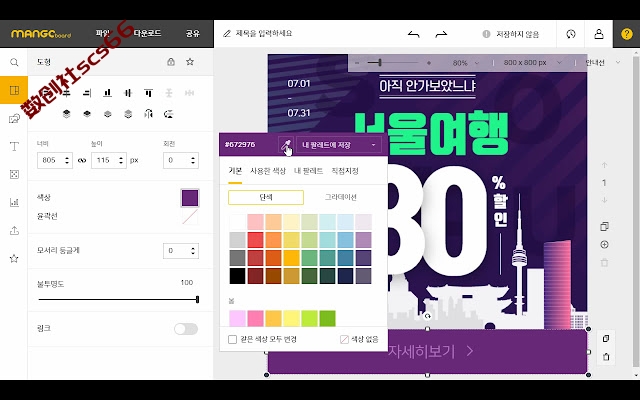This screenshot has height=400, width=640.
Task: Select the 단색 solid color option
Action: pos(266,197)
